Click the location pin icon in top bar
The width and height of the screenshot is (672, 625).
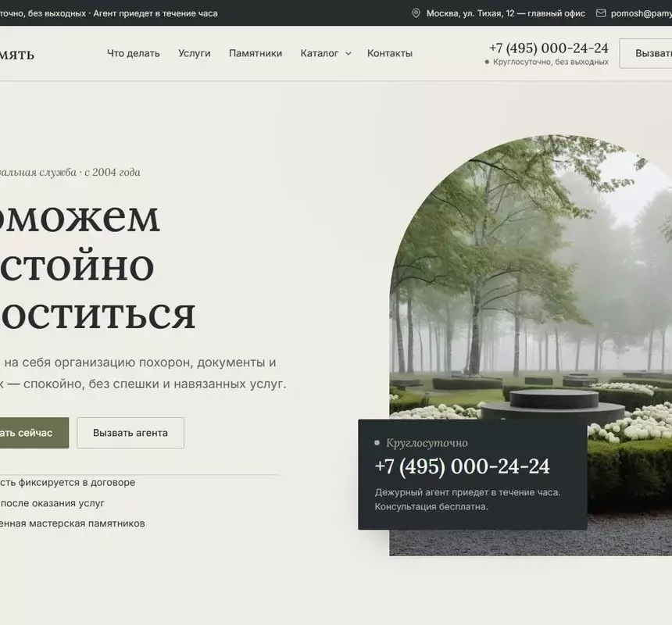pyautogui.click(x=416, y=13)
